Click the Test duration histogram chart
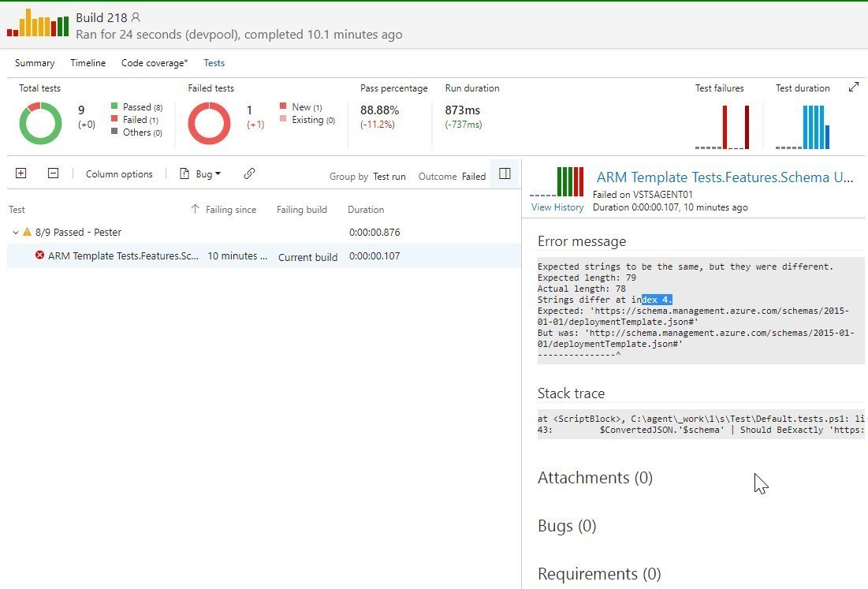This screenshot has width=868, height=589. pos(804,122)
